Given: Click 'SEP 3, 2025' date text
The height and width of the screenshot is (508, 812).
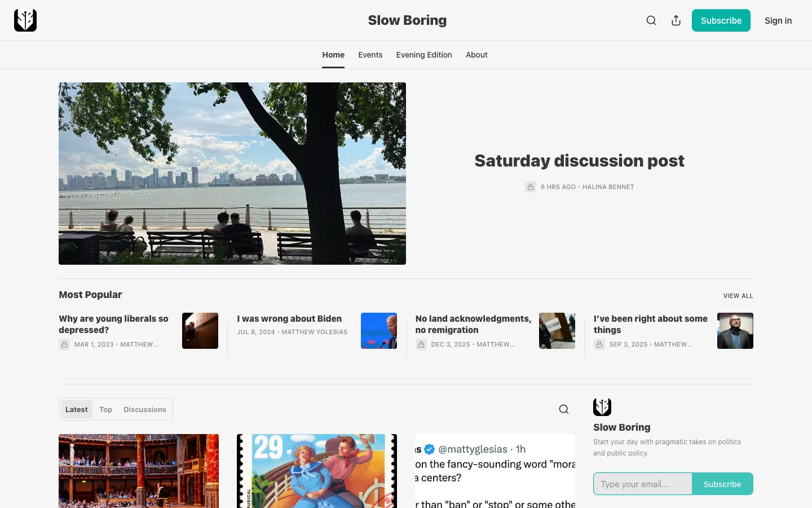Looking at the screenshot, I should tap(628, 344).
